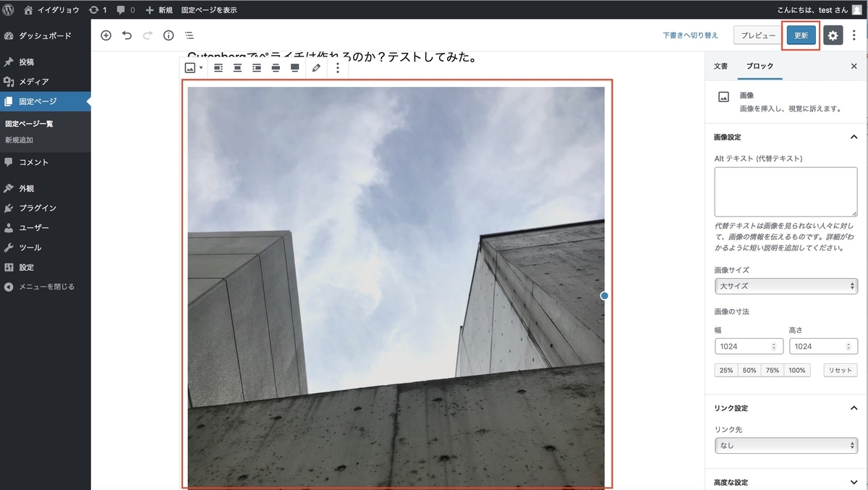Viewport: 868px width, 490px height.
Task: Open the イイダリョウ site home link
Action: pyautogui.click(x=51, y=10)
